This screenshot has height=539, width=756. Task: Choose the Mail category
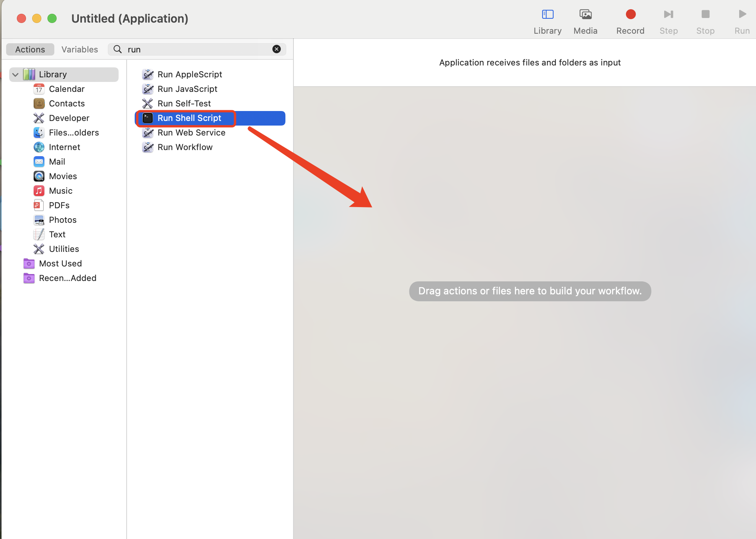(x=57, y=162)
